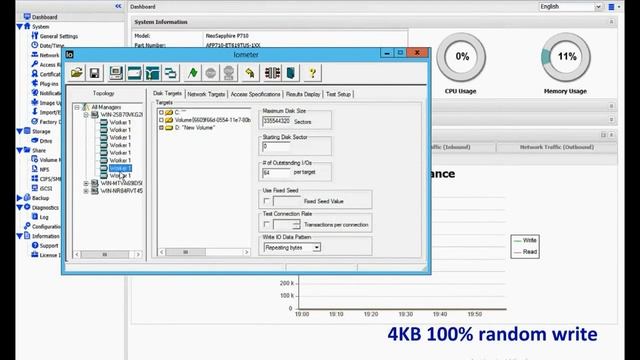Duplicate the selected worker
The height and width of the screenshot is (360, 640).
tap(171, 73)
